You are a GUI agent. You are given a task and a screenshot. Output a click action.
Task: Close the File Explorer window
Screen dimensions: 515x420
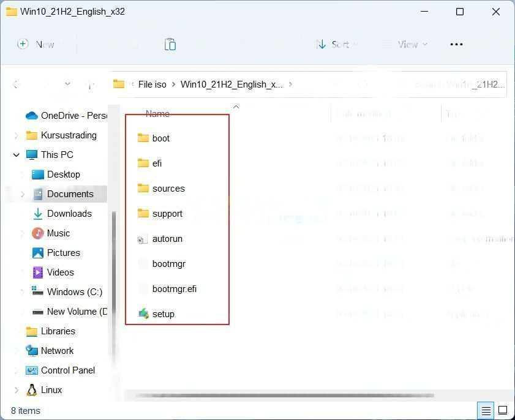495,12
